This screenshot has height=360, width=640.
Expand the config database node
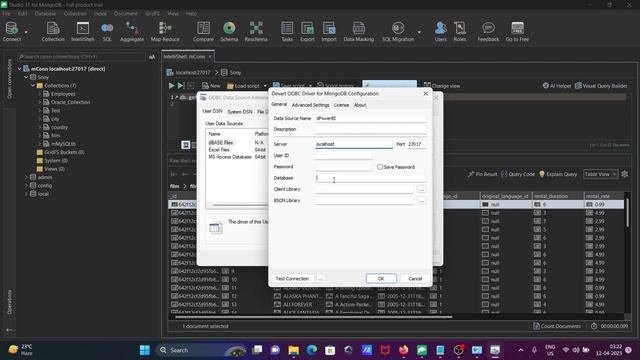coord(26,185)
